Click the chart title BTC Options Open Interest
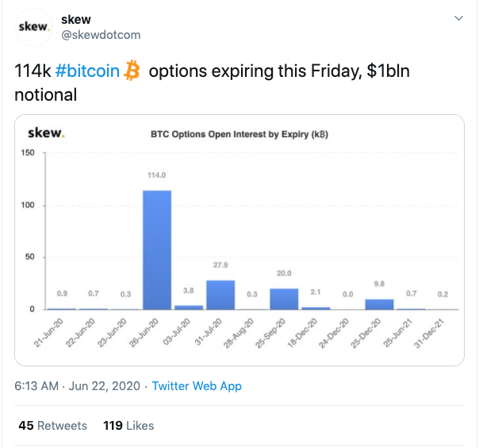 click(239, 134)
